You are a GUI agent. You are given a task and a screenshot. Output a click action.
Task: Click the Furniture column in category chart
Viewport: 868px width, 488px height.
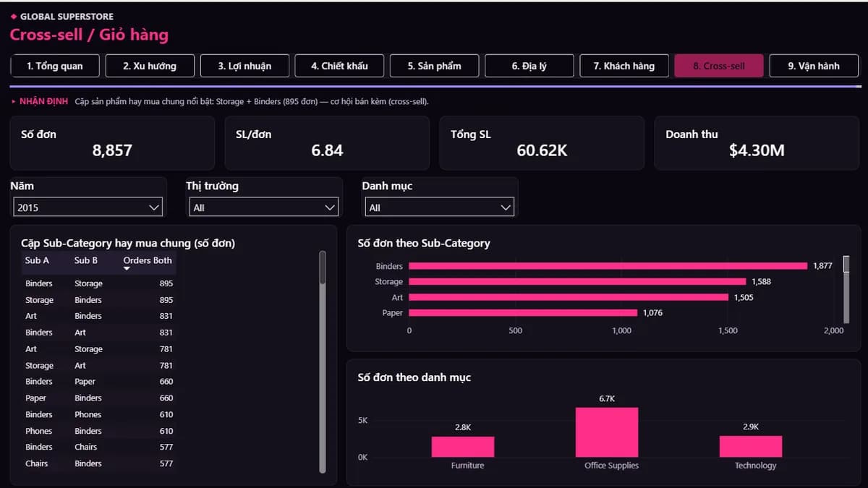tap(463, 447)
